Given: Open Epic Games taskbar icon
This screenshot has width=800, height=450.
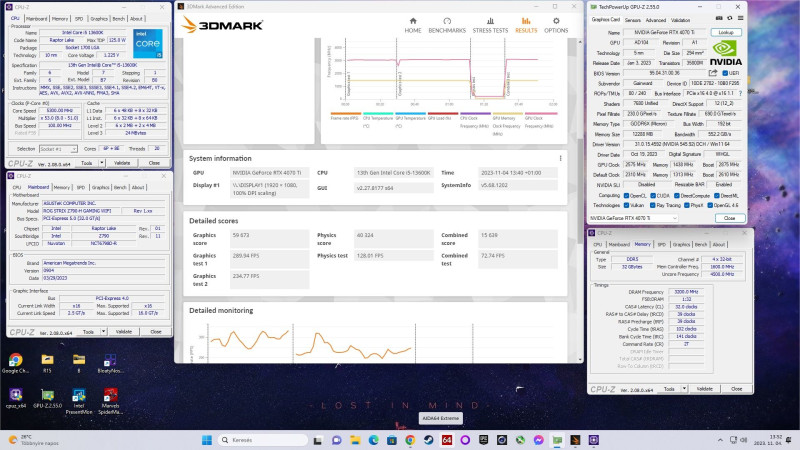Looking at the screenshot, I should pos(484,440).
